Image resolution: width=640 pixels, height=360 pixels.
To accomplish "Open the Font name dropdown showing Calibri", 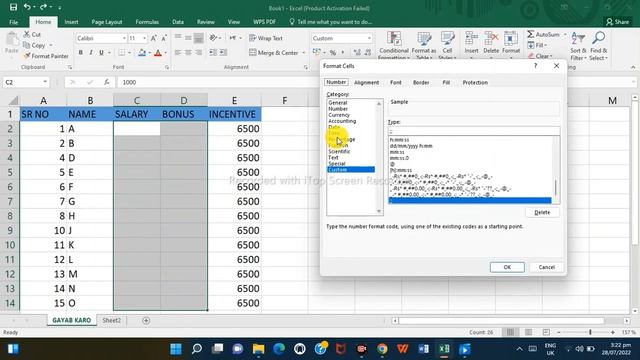I will pyautogui.click(x=124, y=38).
